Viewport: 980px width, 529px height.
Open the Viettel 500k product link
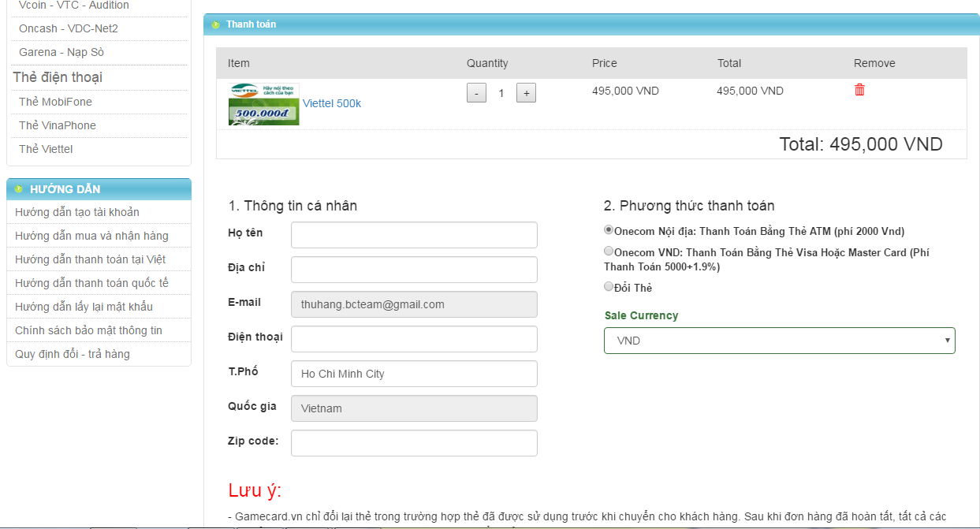click(x=332, y=103)
